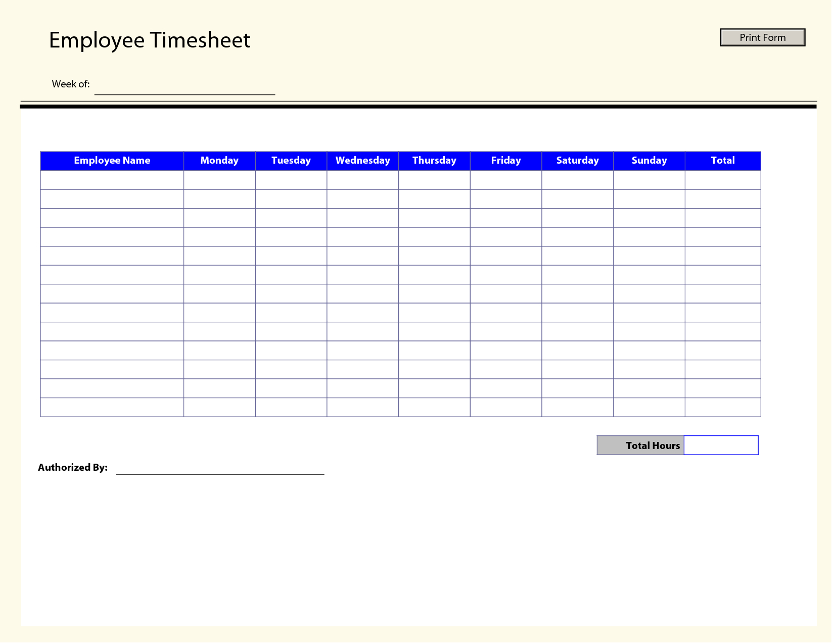Click the last row Sunday cell

pos(648,407)
